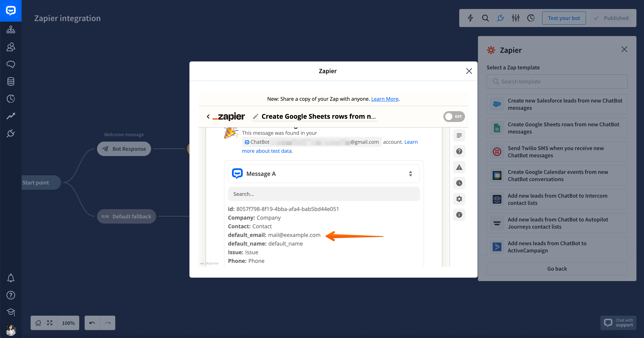Open the ChatBot logo home icon
This screenshot has width=644, height=338.
click(11, 11)
